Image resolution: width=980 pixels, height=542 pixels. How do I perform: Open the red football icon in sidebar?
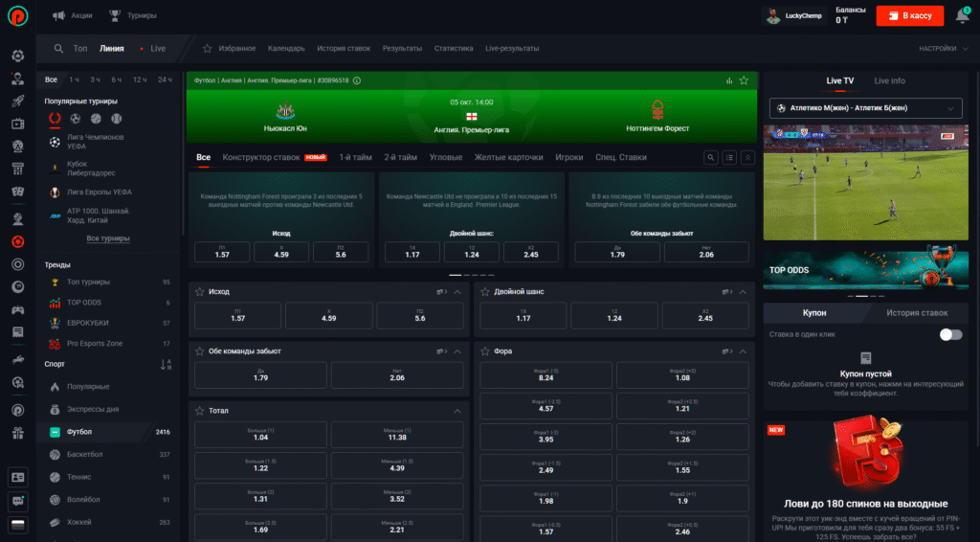[17, 241]
